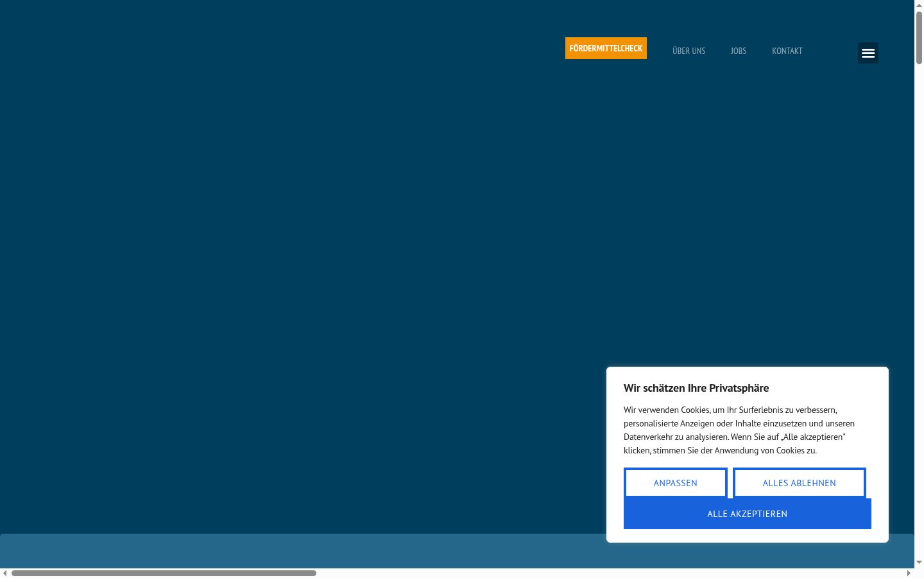
Task: Click the scroll-right arrow of horizontal scrollbar
Action: [909, 573]
